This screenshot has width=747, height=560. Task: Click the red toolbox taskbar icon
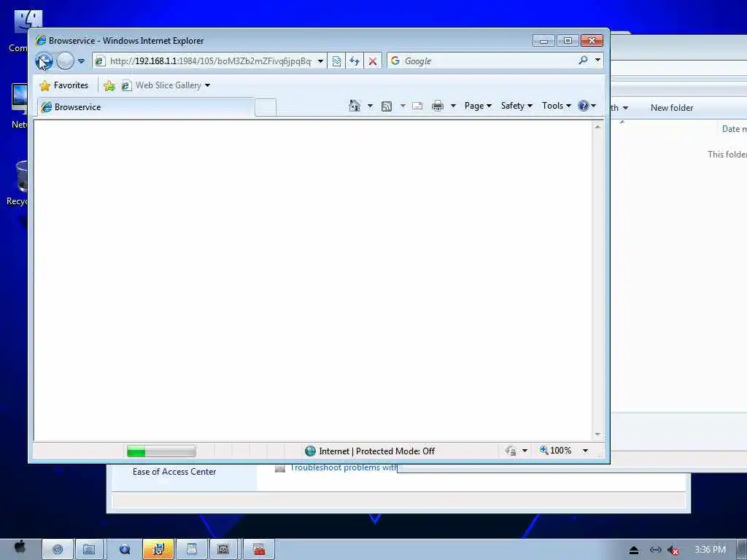(x=259, y=549)
